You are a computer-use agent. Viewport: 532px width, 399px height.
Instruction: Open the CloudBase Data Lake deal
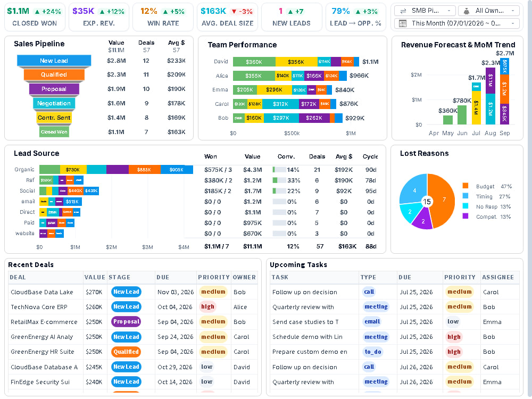41,292
